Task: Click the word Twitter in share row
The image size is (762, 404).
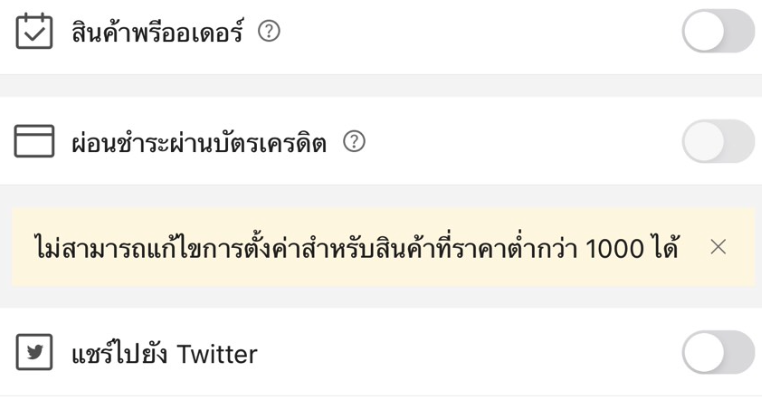Action: pos(217,354)
